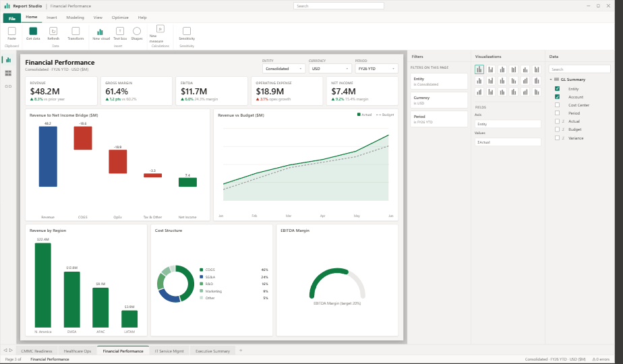Open the Period FY26 YTD dropdown
The image size is (623, 364).
coord(377,69)
